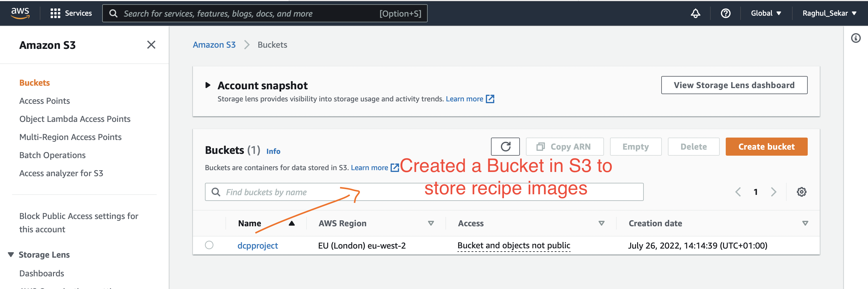Click Learn more under the Buckets heading
868x289 pixels.
click(x=369, y=168)
